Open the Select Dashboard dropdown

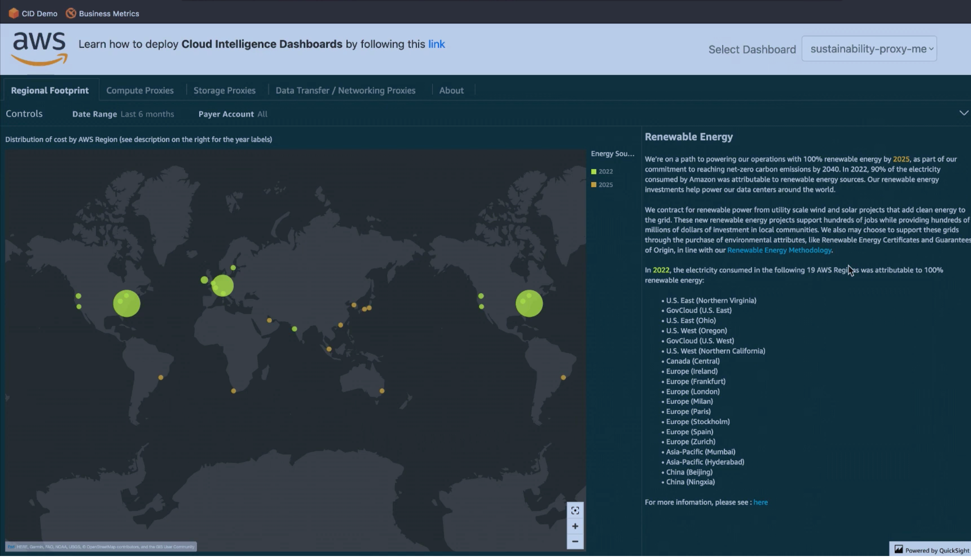click(x=869, y=49)
